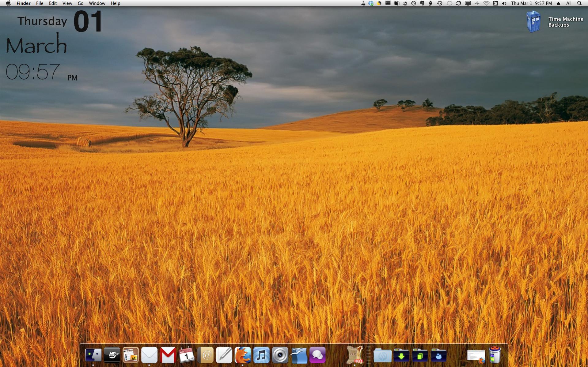The width and height of the screenshot is (588, 367).
Task: Launch the Gmail app in dock
Action: pyautogui.click(x=168, y=355)
